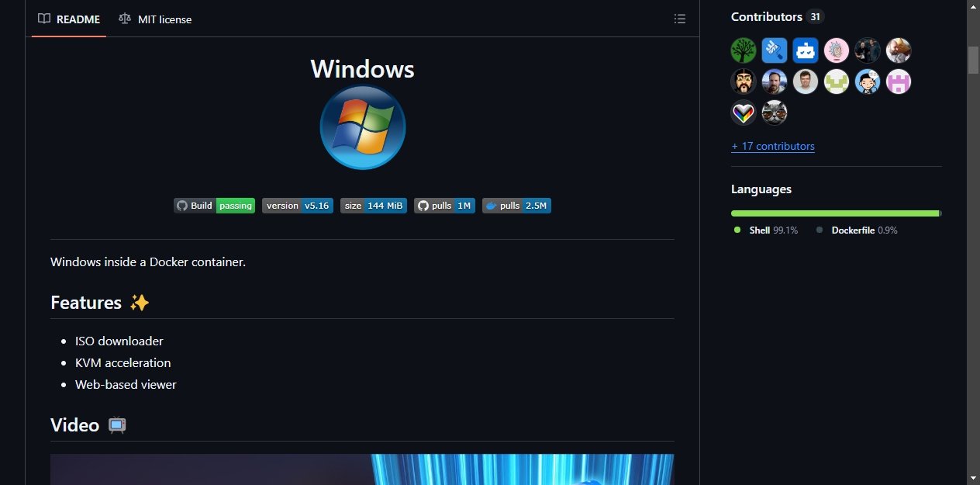The image size is (980, 485).
Task: Open the green pixel identicon avatar
Action: coord(837,81)
